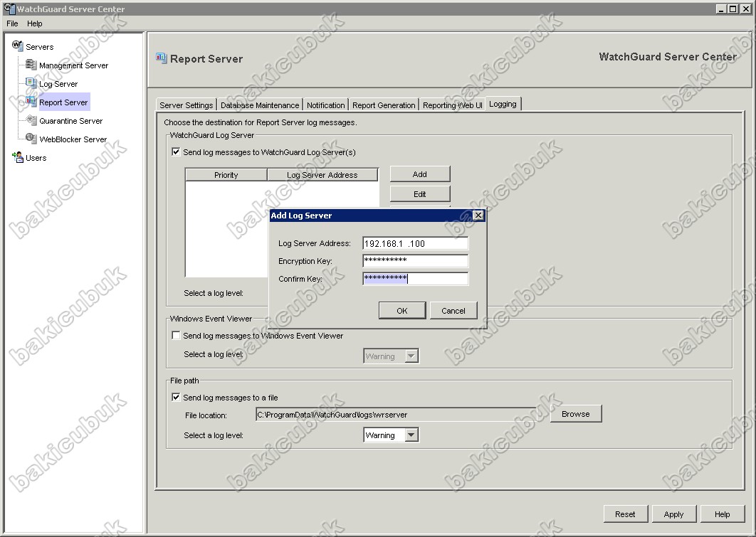756x537 pixels.
Task: Click the Add log server button
Action: pos(420,174)
